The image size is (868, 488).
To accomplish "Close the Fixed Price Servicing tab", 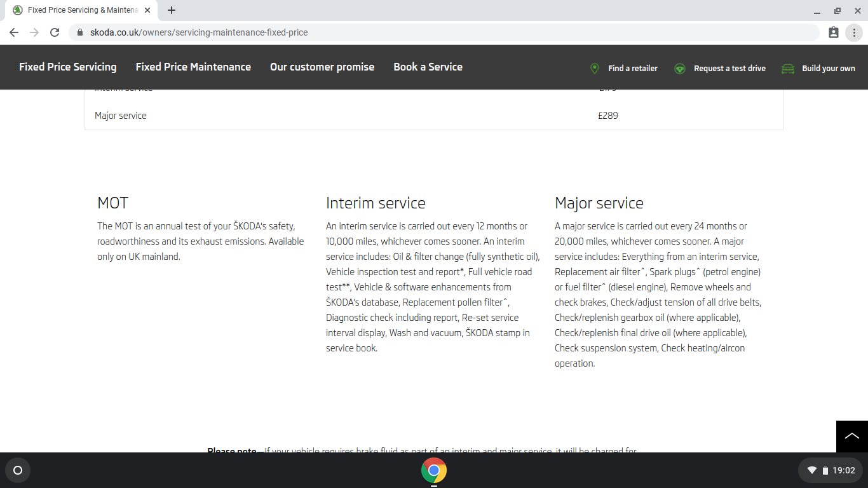I will point(147,10).
